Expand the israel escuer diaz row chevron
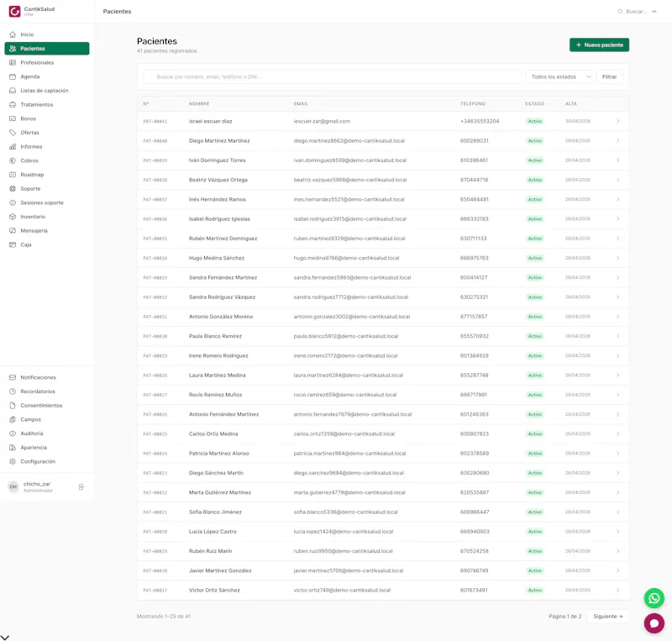 [x=618, y=121]
